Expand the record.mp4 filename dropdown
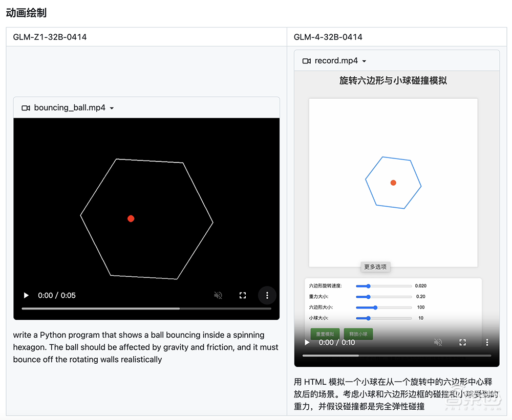The height and width of the screenshot is (420, 512). point(364,60)
